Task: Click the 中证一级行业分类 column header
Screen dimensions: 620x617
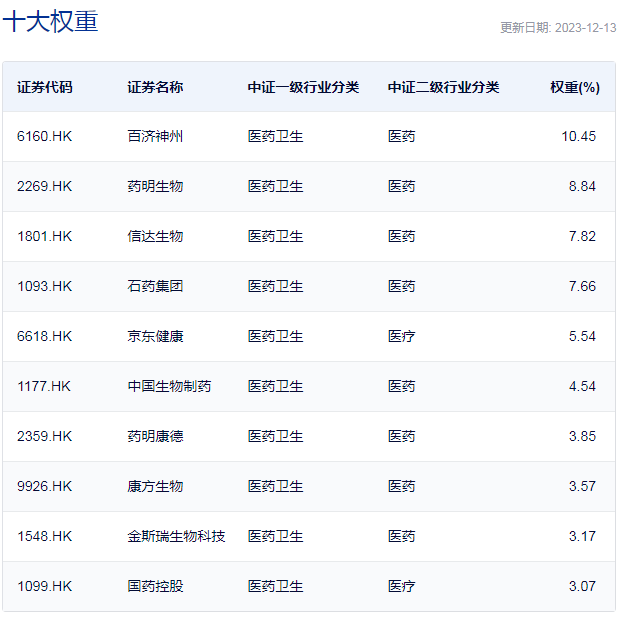Action: click(x=303, y=87)
